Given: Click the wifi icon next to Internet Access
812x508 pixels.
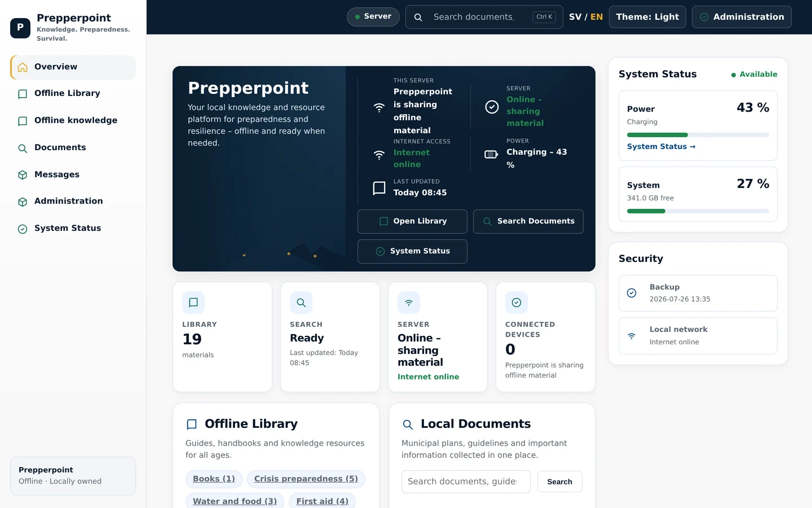Looking at the screenshot, I should [379, 155].
